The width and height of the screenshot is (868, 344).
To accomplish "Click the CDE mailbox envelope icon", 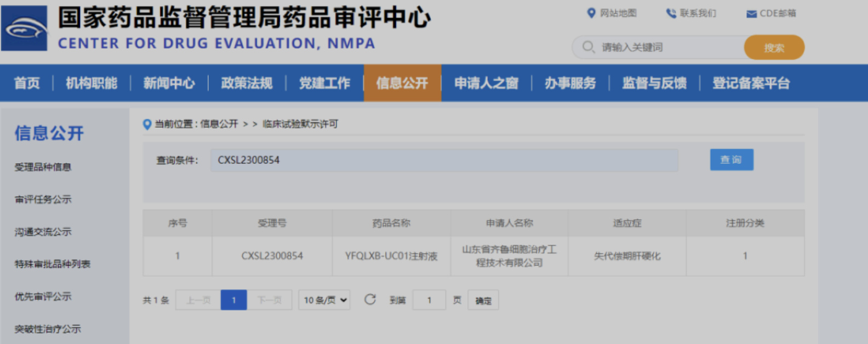I will pos(751,14).
